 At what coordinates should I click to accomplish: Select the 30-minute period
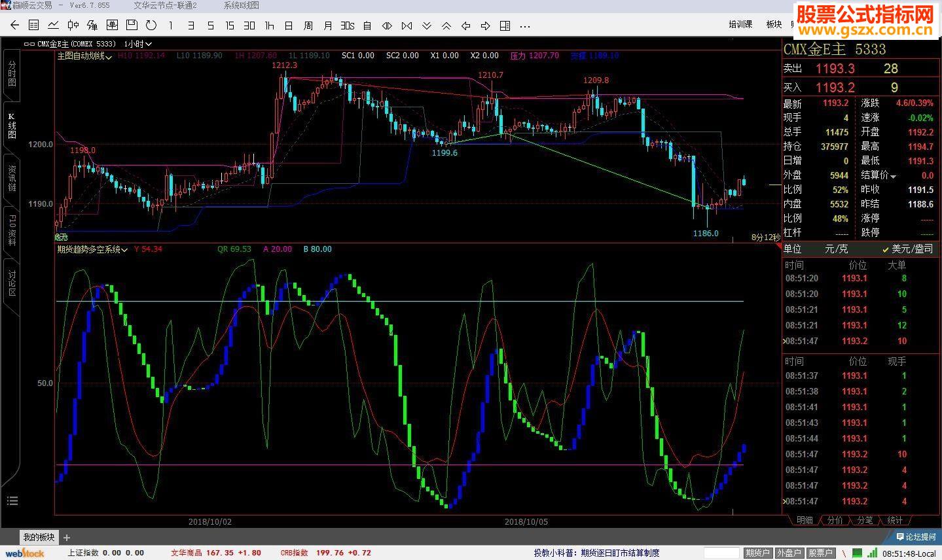(x=249, y=26)
